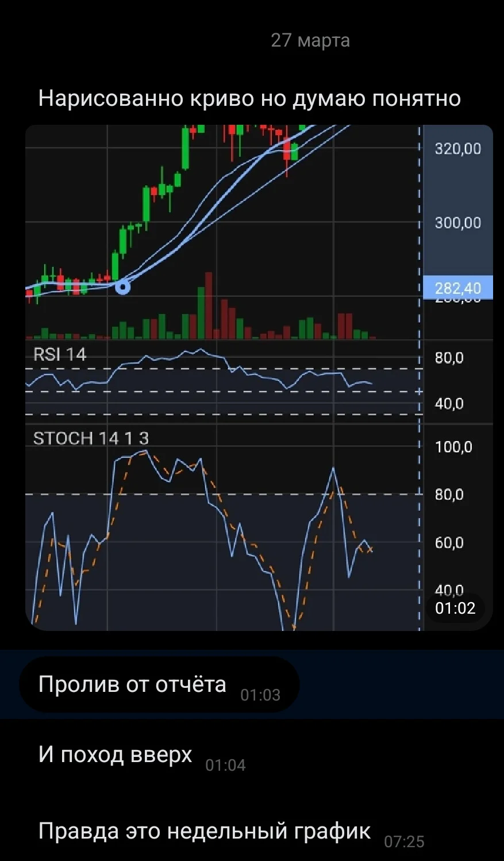Tap the 07:25 message timestamp
Screen dimensions: 504x861
pyautogui.click(x=404, y=842)
